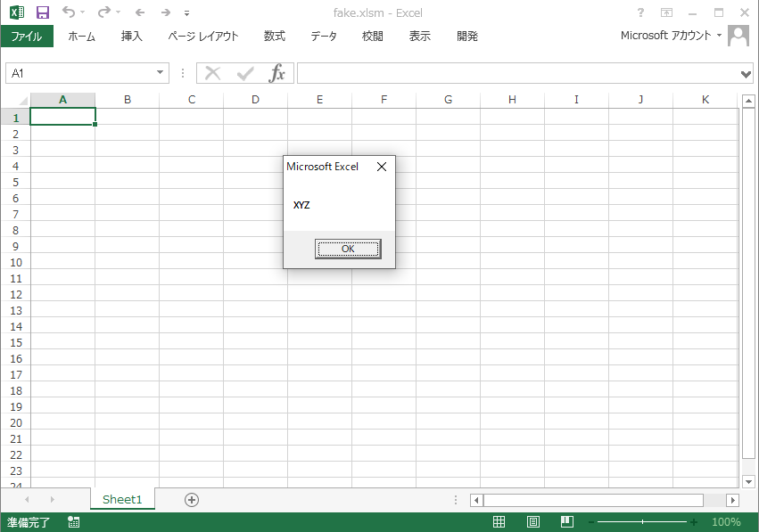The height and width of the screenshot is (532, 759).
Task: Open Customize Quick Access Toolbar dropdown
Action: [186, 13]
